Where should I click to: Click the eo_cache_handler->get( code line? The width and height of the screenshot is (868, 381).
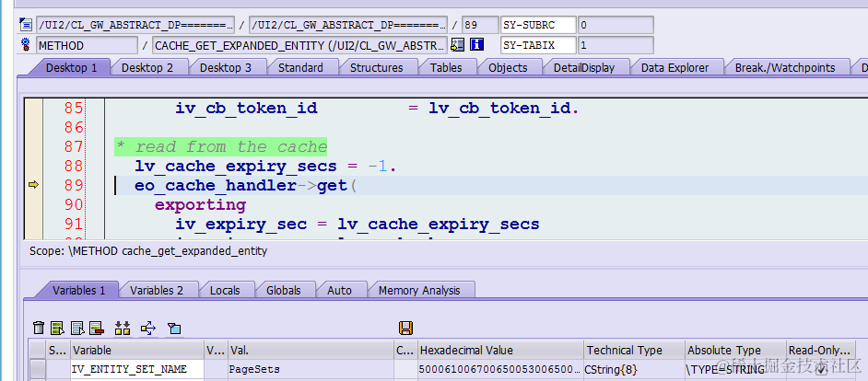pos(246,185)
